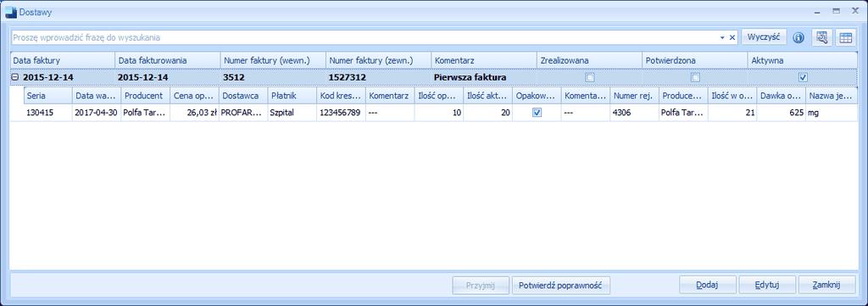The image size is (868, 306).
Task: Click the grid layout table icon
Action: [x=845, y=37]
